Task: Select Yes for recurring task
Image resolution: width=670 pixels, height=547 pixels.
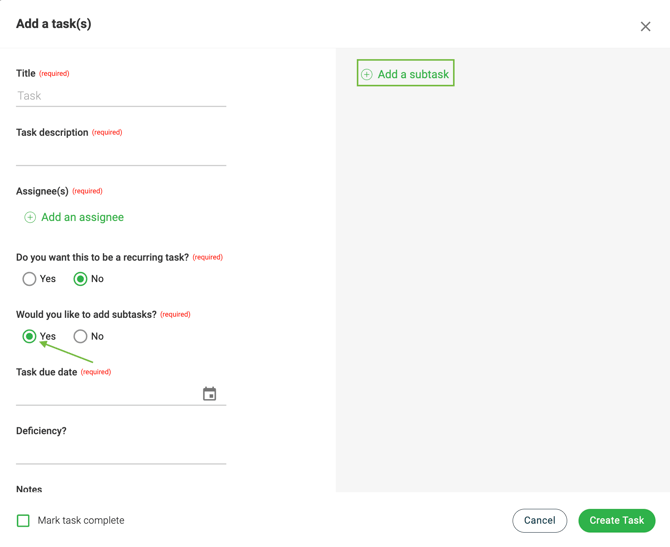Action: pyautogui.click(x=29, y=279)
